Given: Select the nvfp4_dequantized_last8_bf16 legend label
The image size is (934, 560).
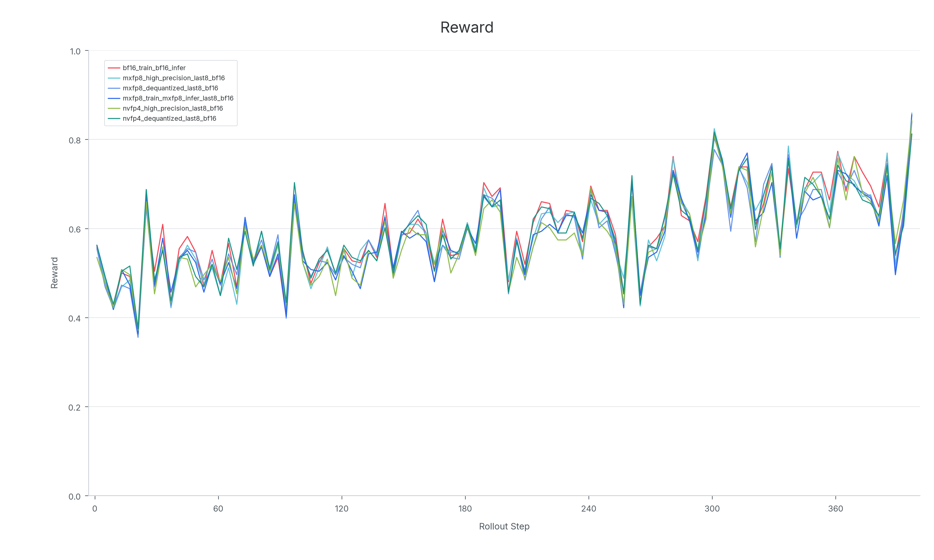Looking at the screenshot, I should [x=170, y=118].
